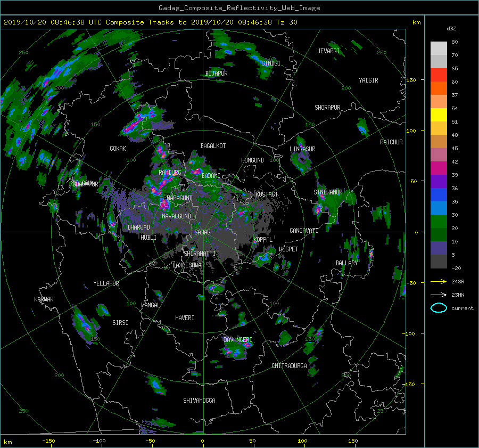Click the GADAG radar center label
479x448 pixels.
point(202,232)
